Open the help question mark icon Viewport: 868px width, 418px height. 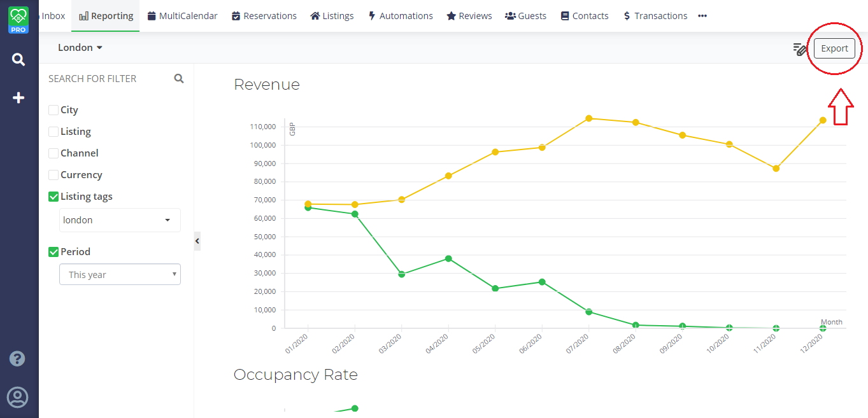tap(17, 359)
